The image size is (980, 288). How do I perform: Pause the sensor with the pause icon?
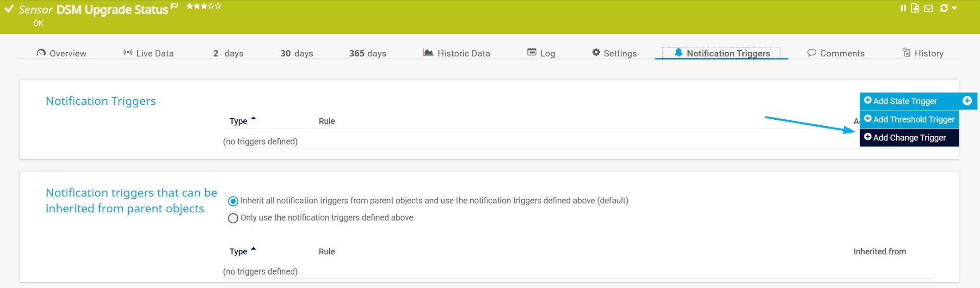pos(903,8)
